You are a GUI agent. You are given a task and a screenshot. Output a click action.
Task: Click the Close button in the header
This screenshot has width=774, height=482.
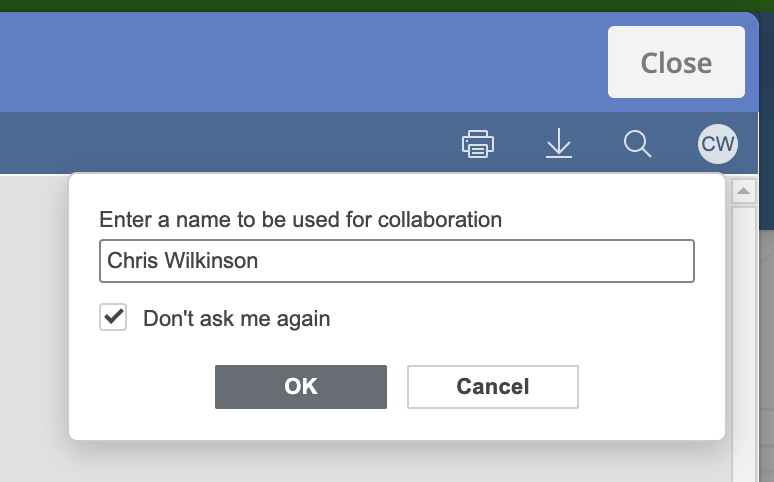click(676, 62)
